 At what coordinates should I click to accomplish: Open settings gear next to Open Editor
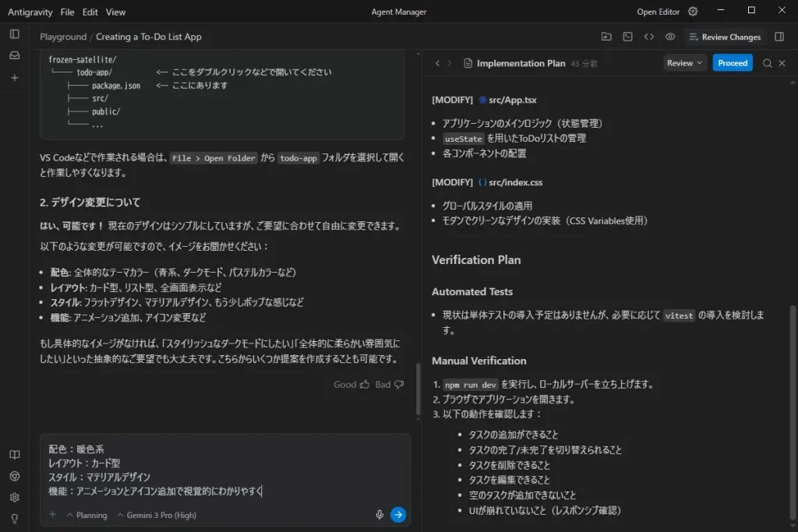(x=693, y=11)
